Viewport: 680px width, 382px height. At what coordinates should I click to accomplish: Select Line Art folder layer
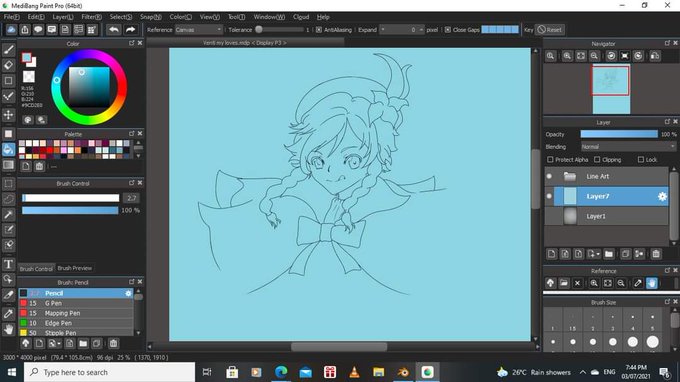tap(606, 176)
